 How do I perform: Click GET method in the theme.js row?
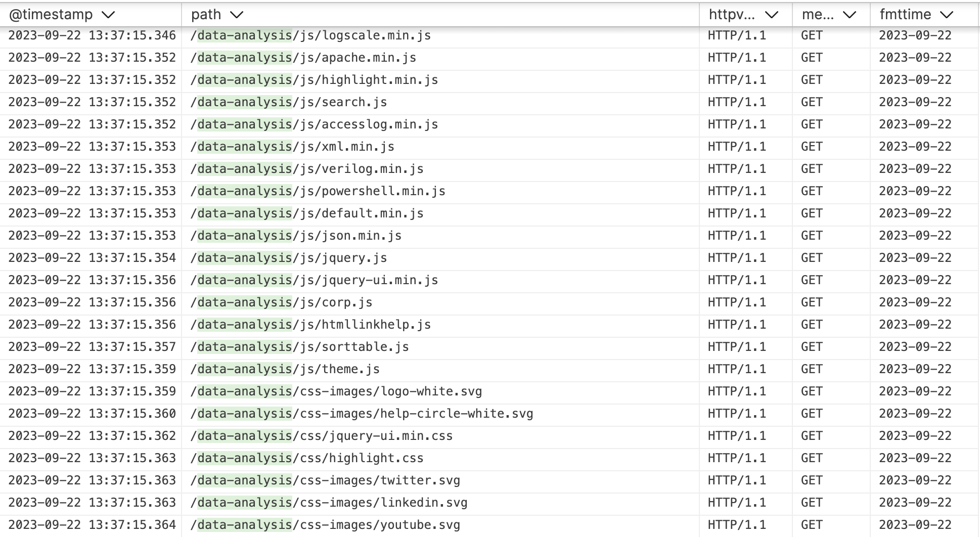(x=812, y=369)
